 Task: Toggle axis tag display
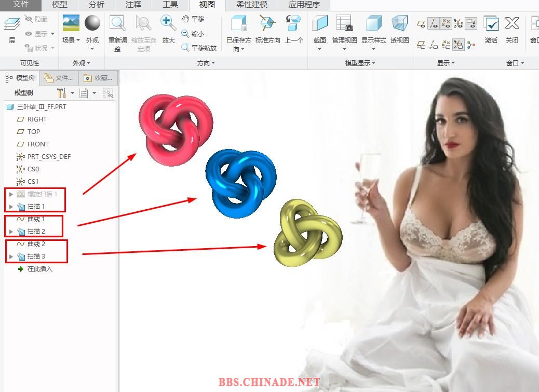click(x=434, y=45)
